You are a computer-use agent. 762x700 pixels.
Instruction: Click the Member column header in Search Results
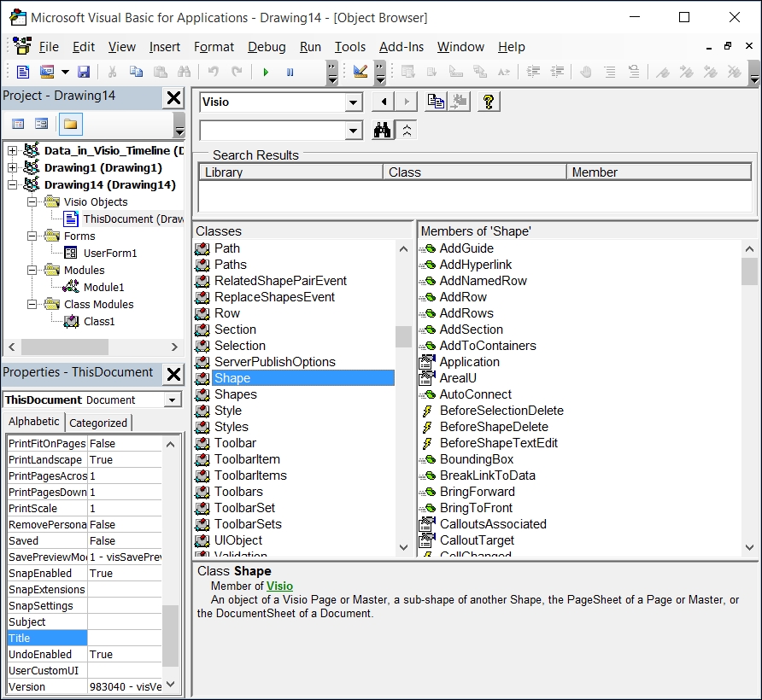pyautogui.click(x=659, y=172)
